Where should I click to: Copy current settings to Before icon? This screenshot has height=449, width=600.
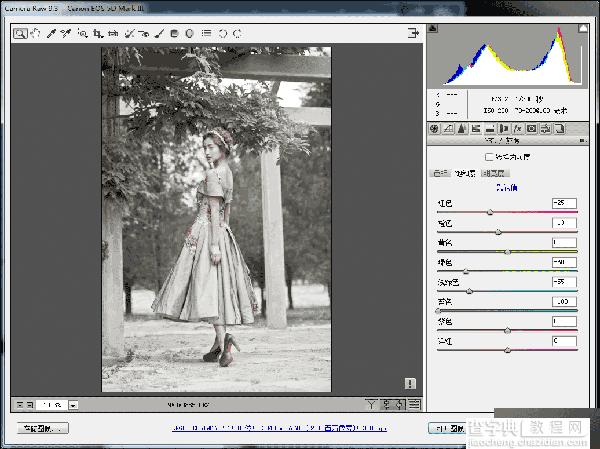[x=400, y=404]
